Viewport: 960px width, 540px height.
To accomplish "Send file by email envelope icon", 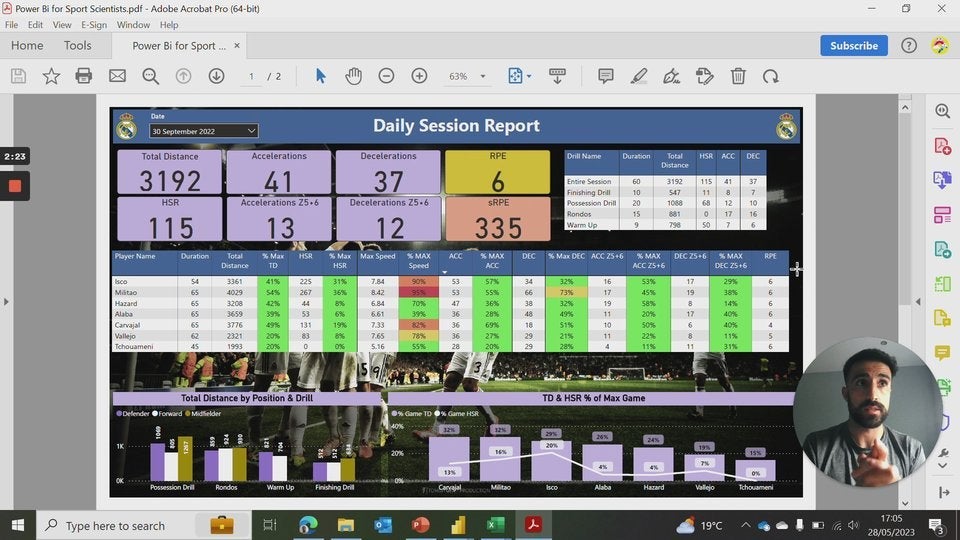I will [117, 76].
